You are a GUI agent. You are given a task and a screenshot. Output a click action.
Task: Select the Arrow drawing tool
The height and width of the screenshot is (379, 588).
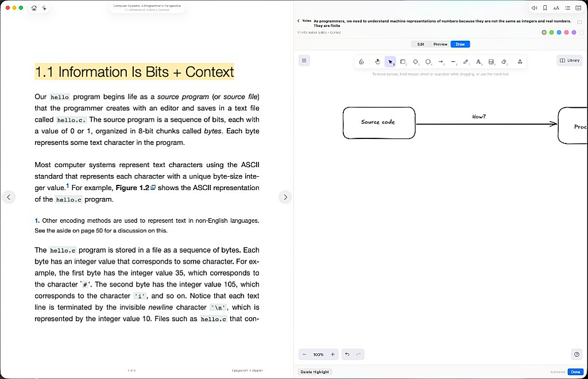[440, 62]
